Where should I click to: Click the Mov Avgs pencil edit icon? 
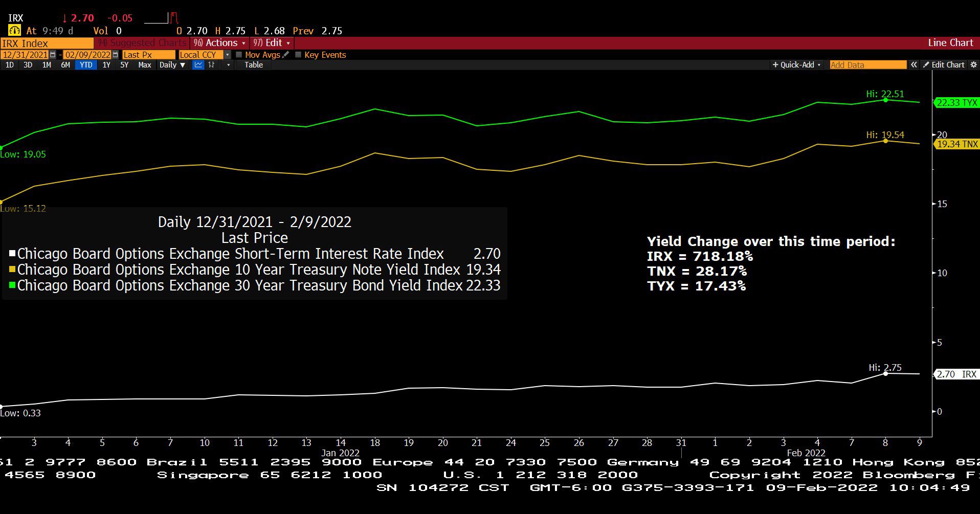click(x=286, y=55)
